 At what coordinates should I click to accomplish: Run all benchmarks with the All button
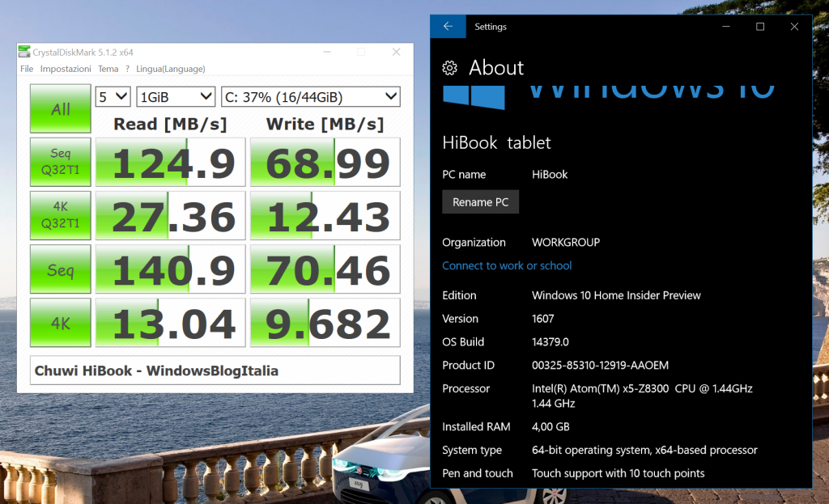click(60, 109)
